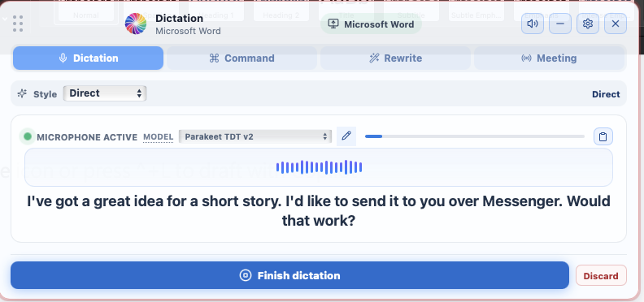Click the colorful Dictation app logo
The height and width of the screenshot is (302, 644).
[x=136, y=24]
